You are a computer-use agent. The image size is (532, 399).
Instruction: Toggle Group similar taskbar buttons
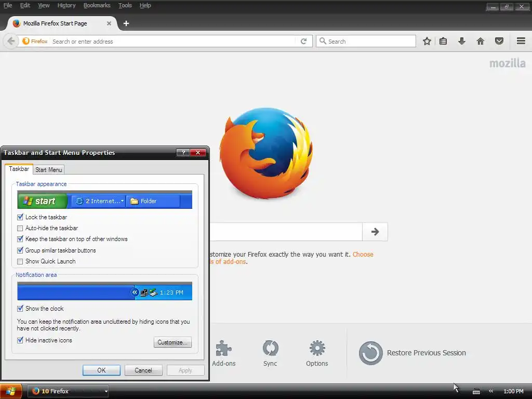20,250
